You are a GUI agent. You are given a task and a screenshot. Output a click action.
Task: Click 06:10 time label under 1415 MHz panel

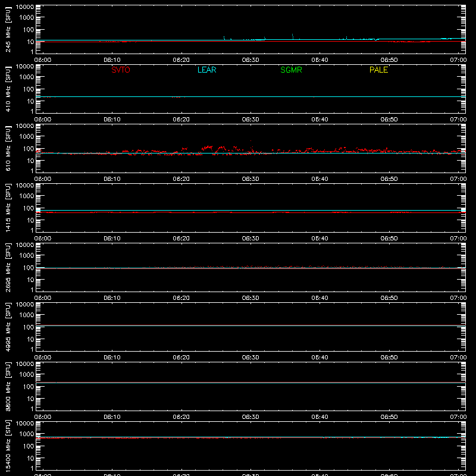(112, 239)
